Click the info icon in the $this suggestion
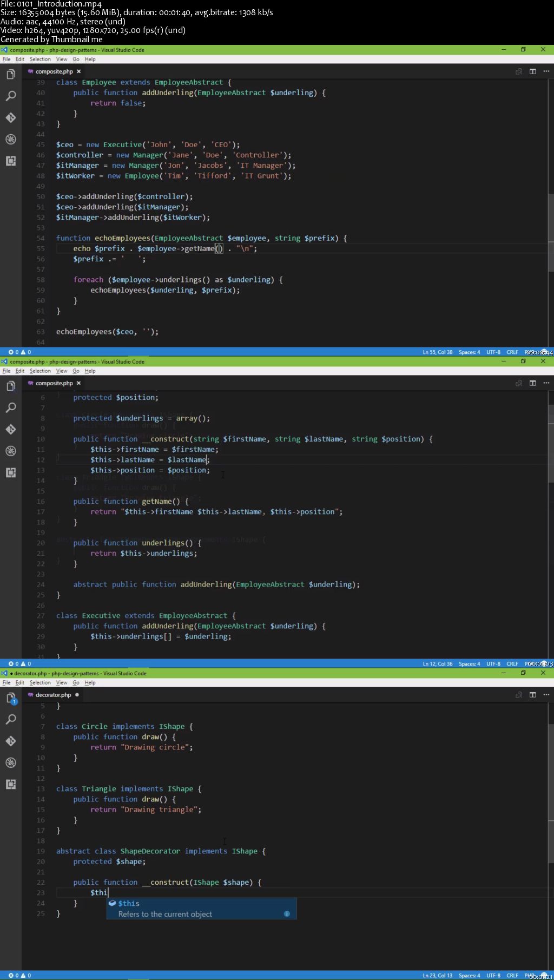The width and height of the screenshot is (554, 980). [287, 914]
